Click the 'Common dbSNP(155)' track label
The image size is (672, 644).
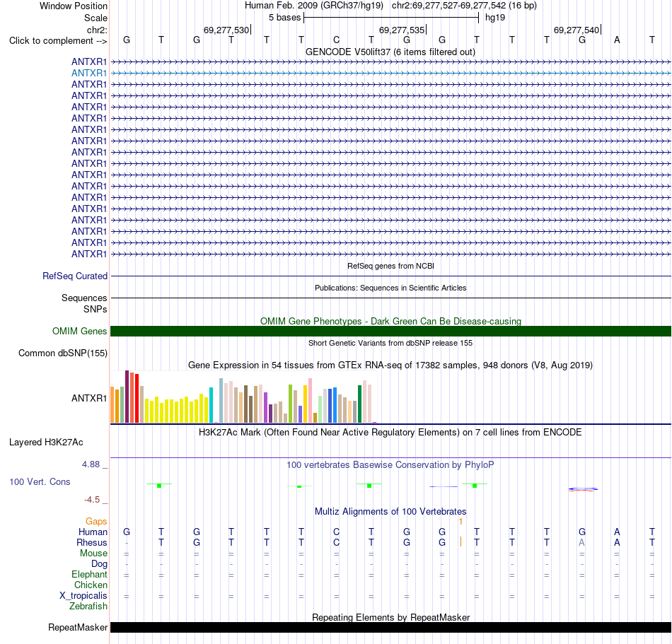tap(62, 353)
